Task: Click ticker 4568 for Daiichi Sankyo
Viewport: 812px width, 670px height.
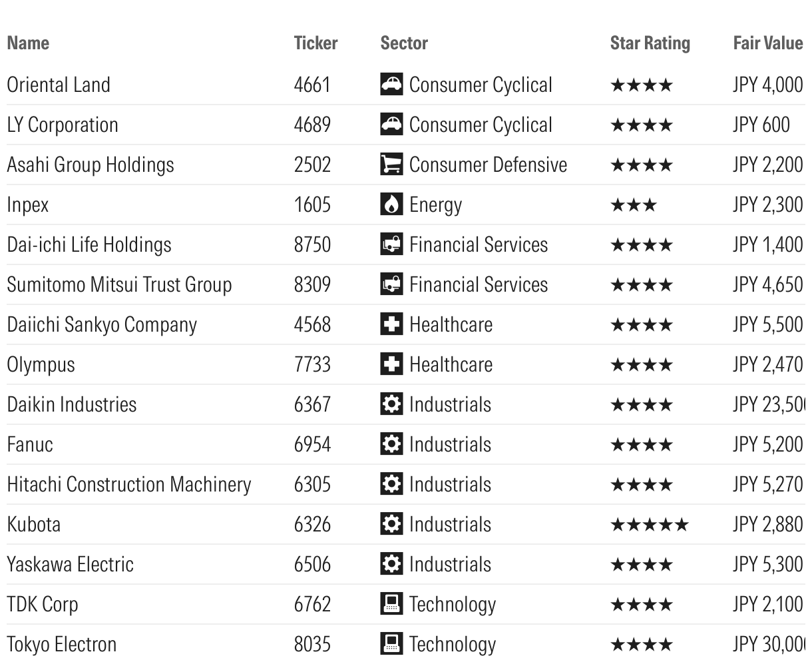Action: point(312,324)
